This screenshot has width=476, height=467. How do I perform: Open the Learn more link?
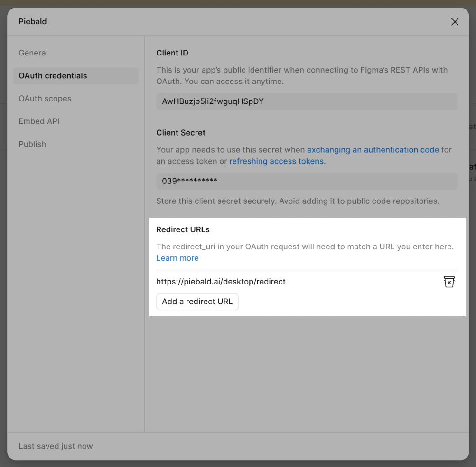pos(177,258)
